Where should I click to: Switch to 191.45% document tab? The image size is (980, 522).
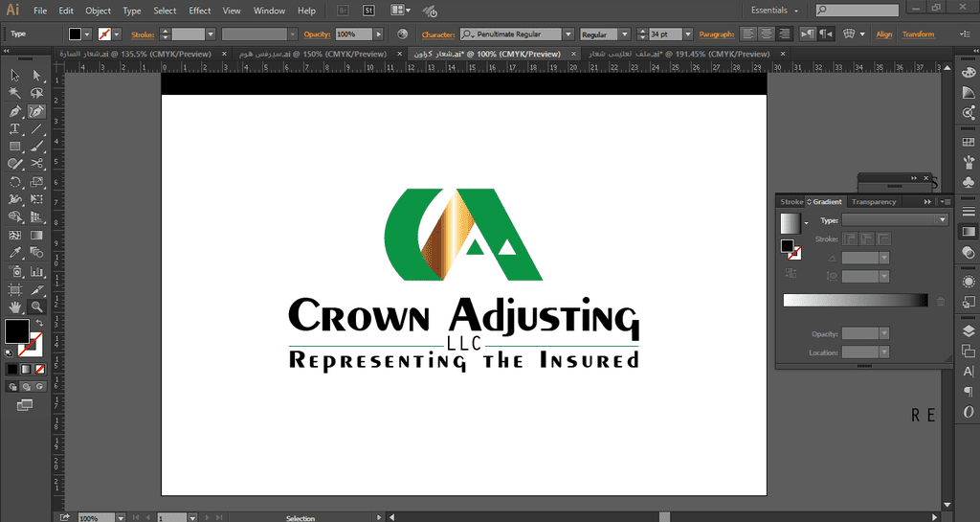coord(685,54)
